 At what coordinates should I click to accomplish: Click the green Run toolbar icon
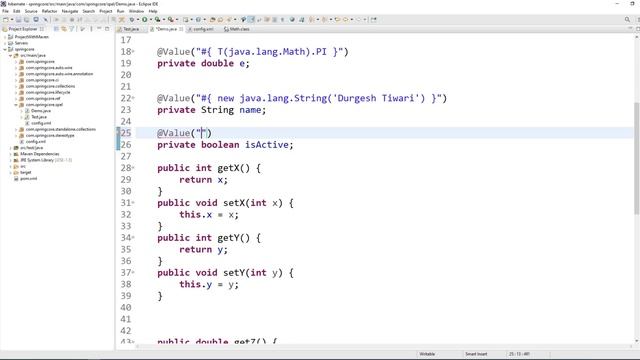coord(144,19)
